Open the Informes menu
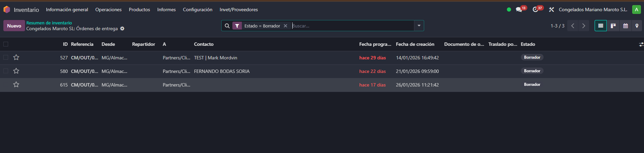This screenshot has height=153, width=644. click(166, 9)
